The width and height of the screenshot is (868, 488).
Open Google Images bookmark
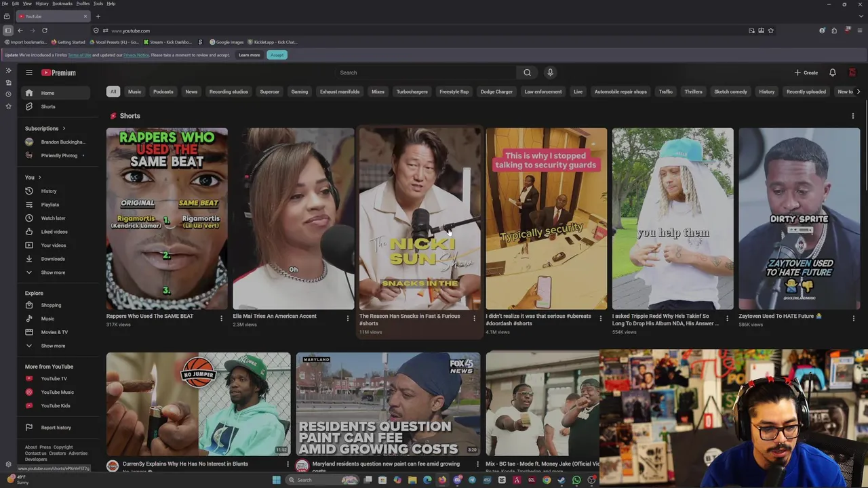pos(226,42)
